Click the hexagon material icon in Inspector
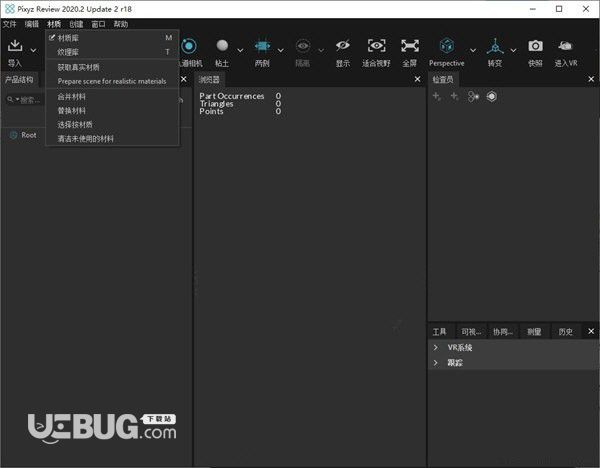The height and width of the screenshot is (468, 600). tap(492, 96)
